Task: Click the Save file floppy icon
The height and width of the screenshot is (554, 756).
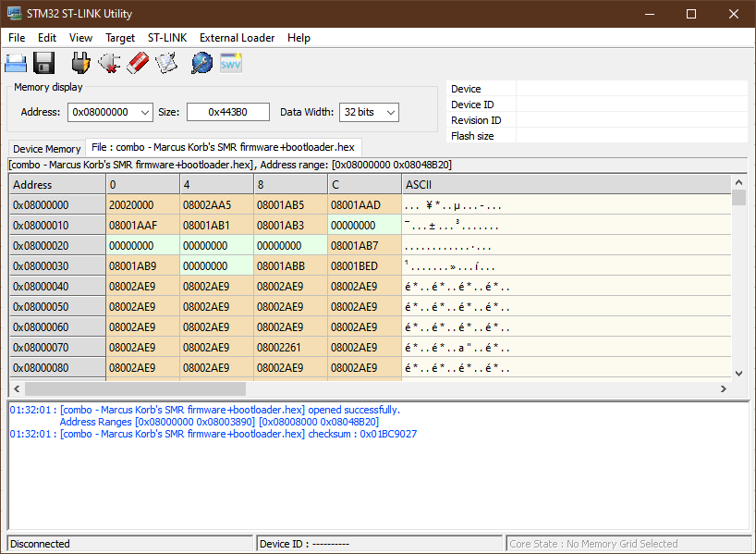Action: pyautogui.click(x=43, y=63)
